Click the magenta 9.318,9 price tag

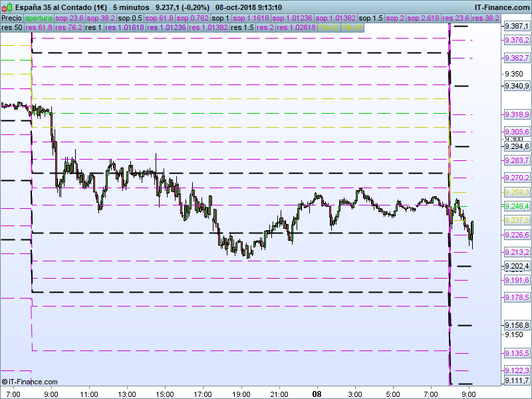[517, 114]
